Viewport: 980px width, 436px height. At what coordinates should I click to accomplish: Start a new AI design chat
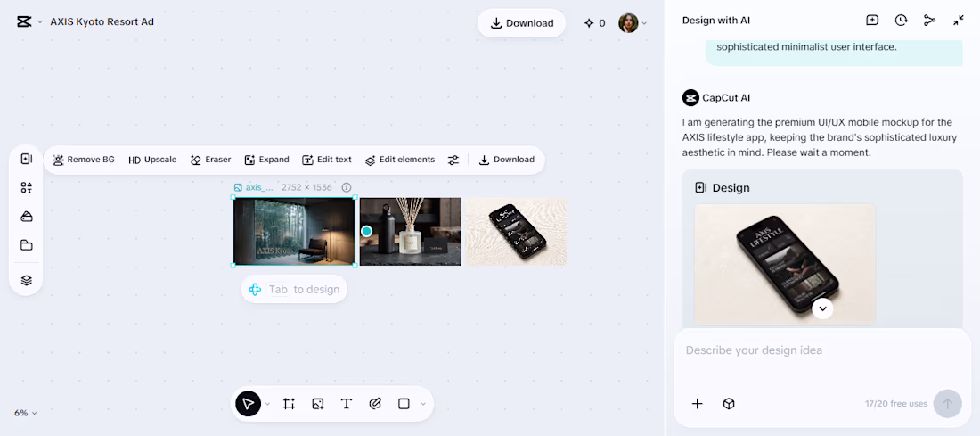coord(872,20)
